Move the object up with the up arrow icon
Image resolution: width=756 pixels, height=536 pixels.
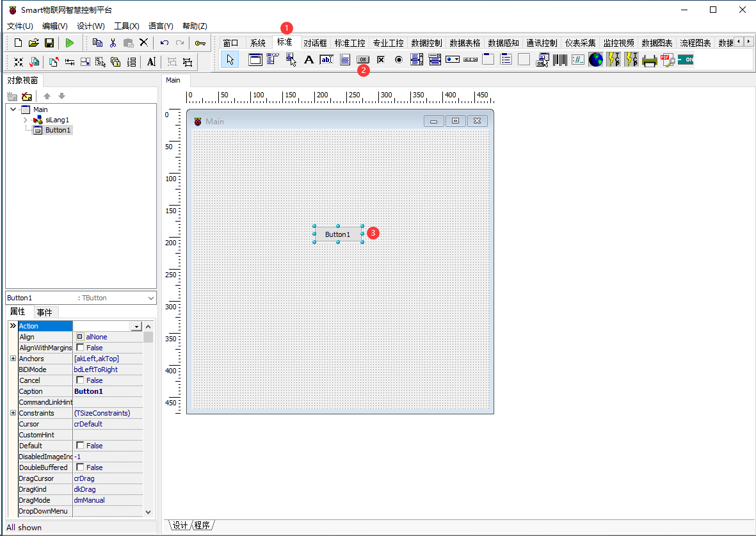click(47, 96)
